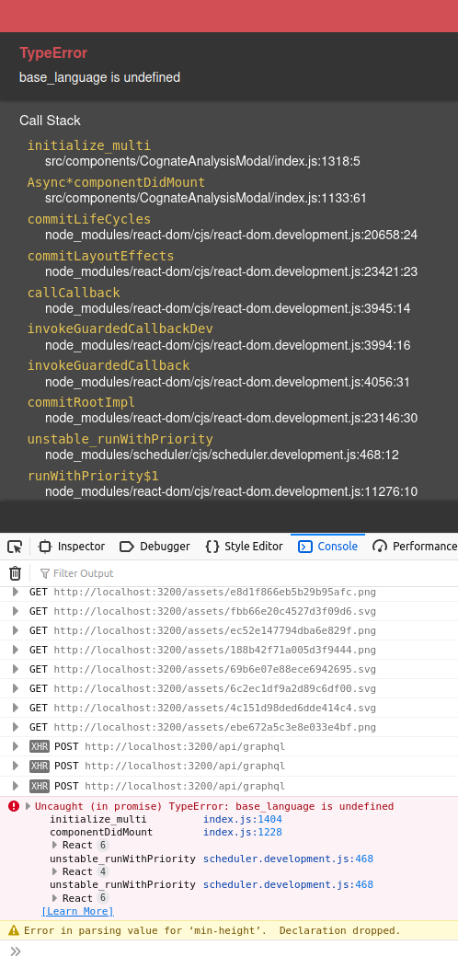The width and height of the screenshot is (458, 980).
Task: Click the last XHR badge in console
Action: click(x=40, y=786)
